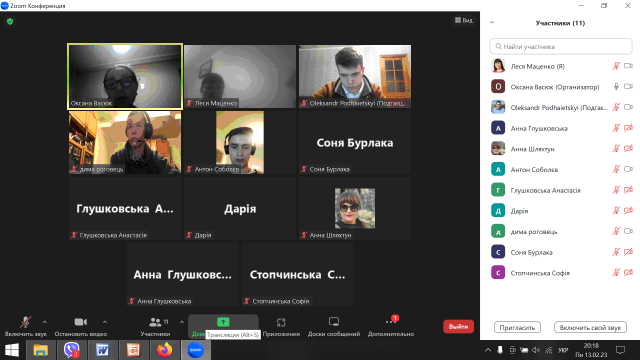Click the green share screen button
This screenshot has width=640, height=360.
[223, 322]
